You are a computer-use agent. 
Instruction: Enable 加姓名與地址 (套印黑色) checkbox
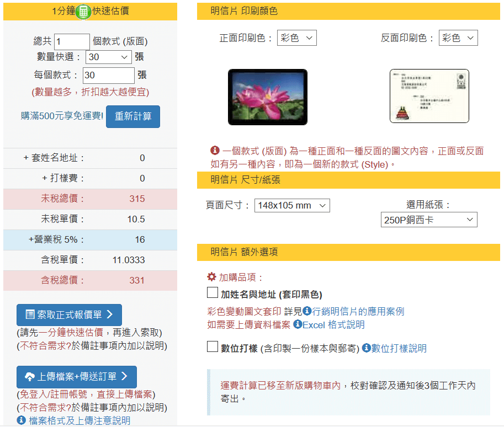(213, 292)
